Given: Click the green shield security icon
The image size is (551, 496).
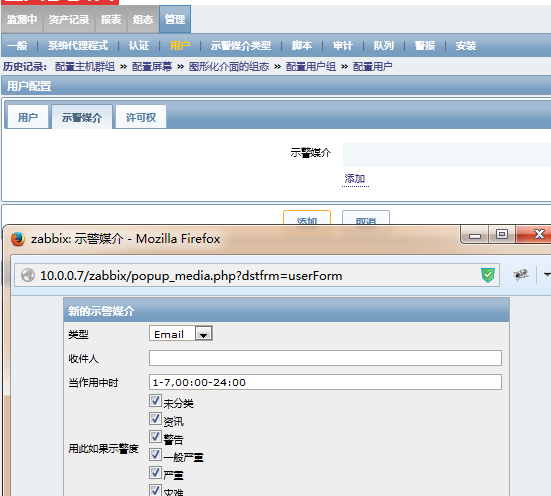Looking at the screenshot, I should coord(488,275).
